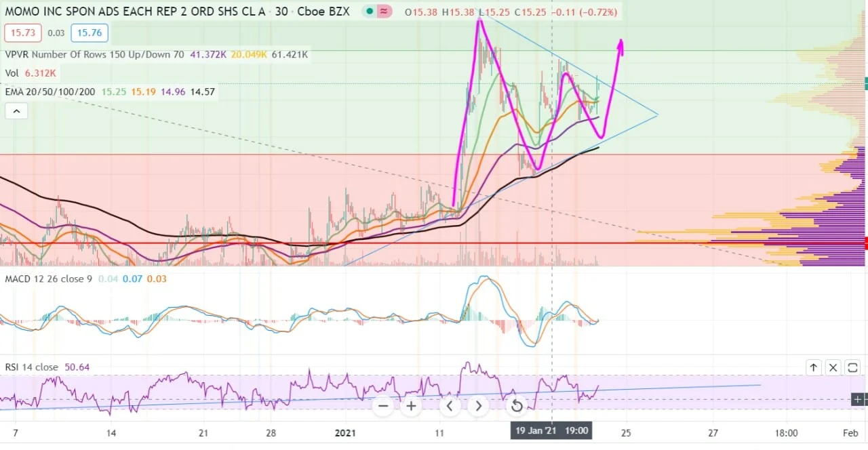Click the 25 date label on the time axis
Viewport: 868px width, 450px height.
625,432
